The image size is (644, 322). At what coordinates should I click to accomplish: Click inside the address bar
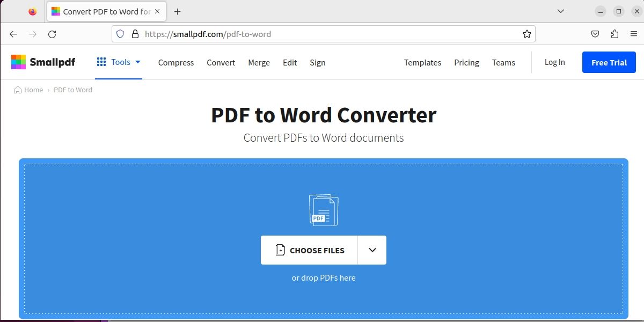point(322,33)
